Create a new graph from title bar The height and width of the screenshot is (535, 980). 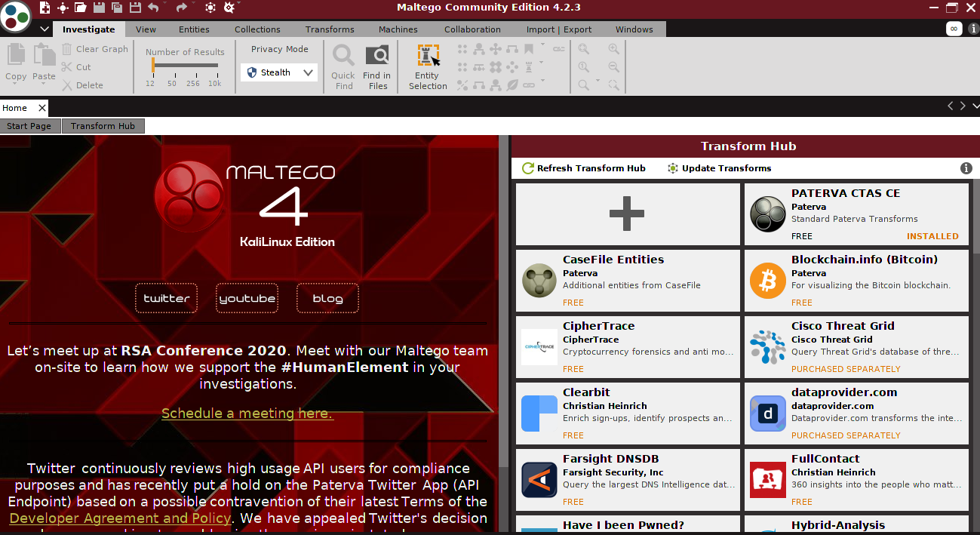45,8
